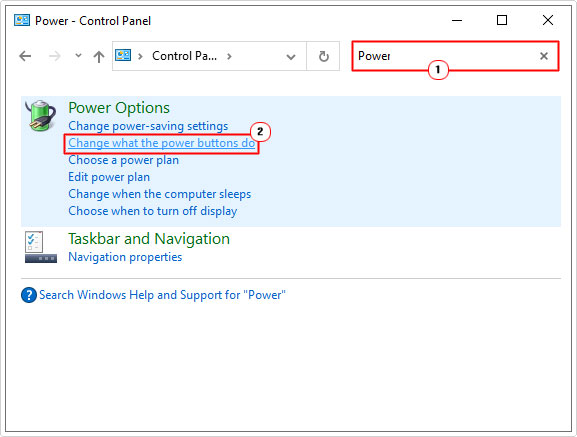Open the Power Options battery icon
The image size is (577, 437).
point(41,116)
